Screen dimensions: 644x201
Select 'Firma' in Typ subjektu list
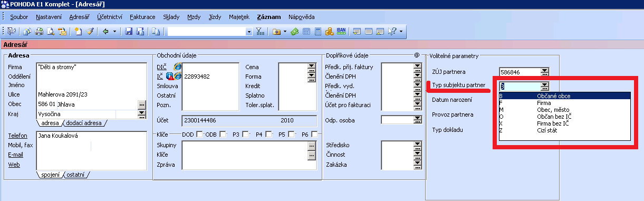(x=565, y=103)
